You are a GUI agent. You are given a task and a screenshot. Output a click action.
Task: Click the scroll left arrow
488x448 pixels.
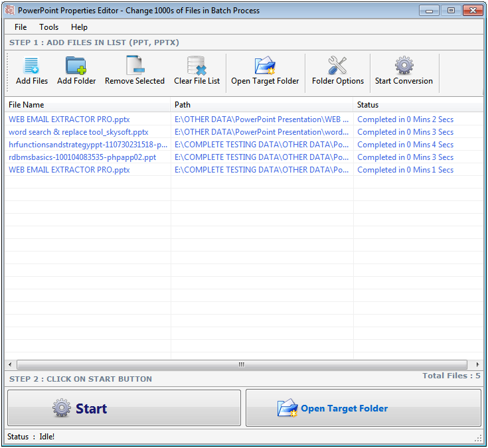[10, 364]
